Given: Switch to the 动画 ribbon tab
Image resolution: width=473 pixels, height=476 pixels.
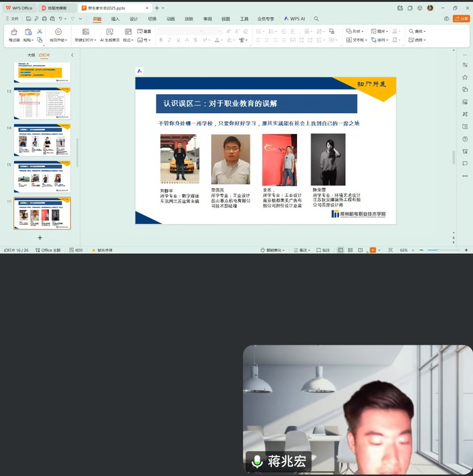Looking at the screenshot, I should coord(171,19).
